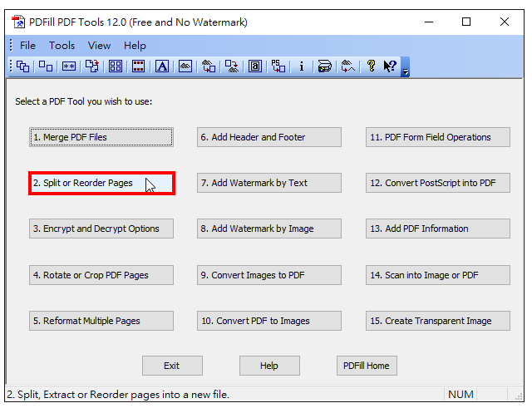This screenshot has height=408, width=532.
Task: Click the PDF Information 'i' toolbar icon
Action: click(301, 66)
